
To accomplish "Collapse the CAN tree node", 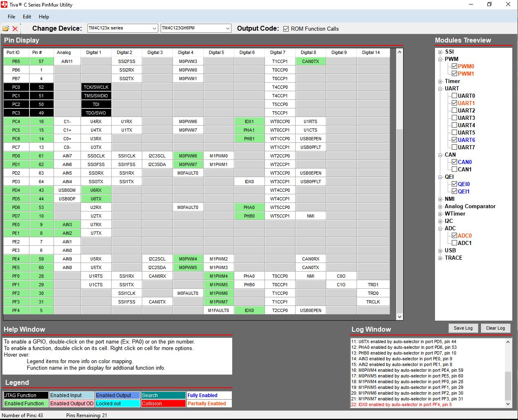I will click(x=440, y=155).
